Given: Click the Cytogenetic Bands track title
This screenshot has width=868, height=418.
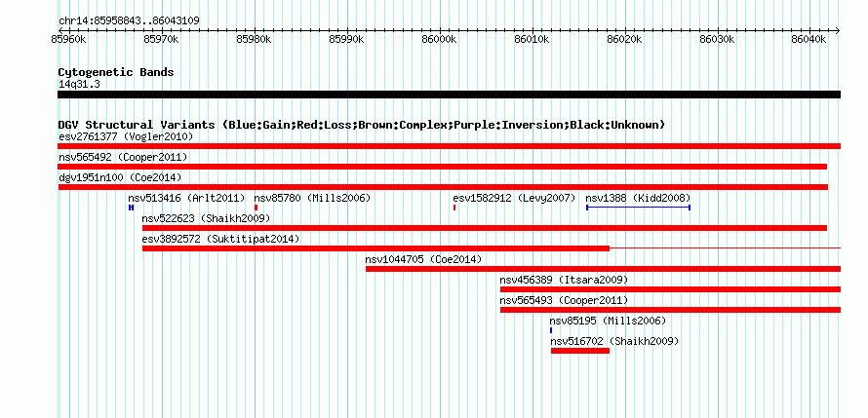Looking at the screenshot, I should point(116,72).
